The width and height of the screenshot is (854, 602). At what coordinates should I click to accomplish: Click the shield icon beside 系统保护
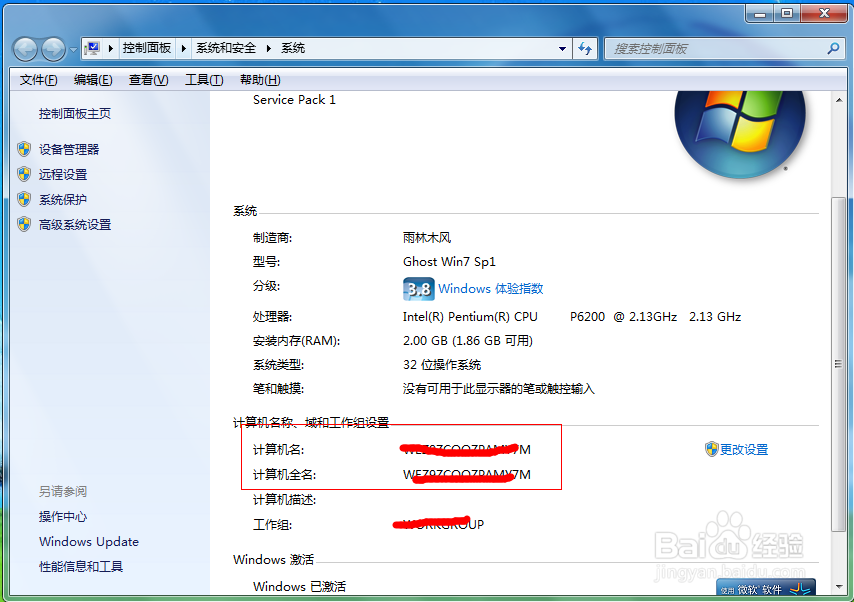pos(24,198)
